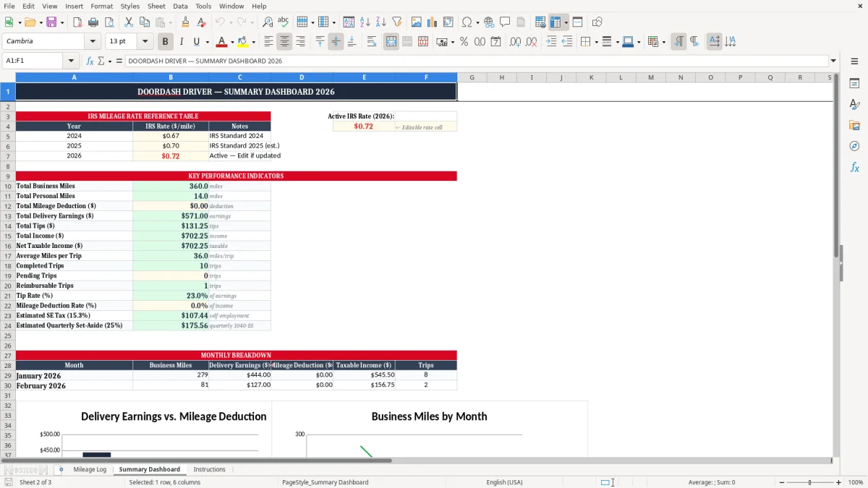Image resolution: width=868 pixels, height=488 pixels.
Task: Toggle the AutoFilter funnel
Action: point(396,22)
